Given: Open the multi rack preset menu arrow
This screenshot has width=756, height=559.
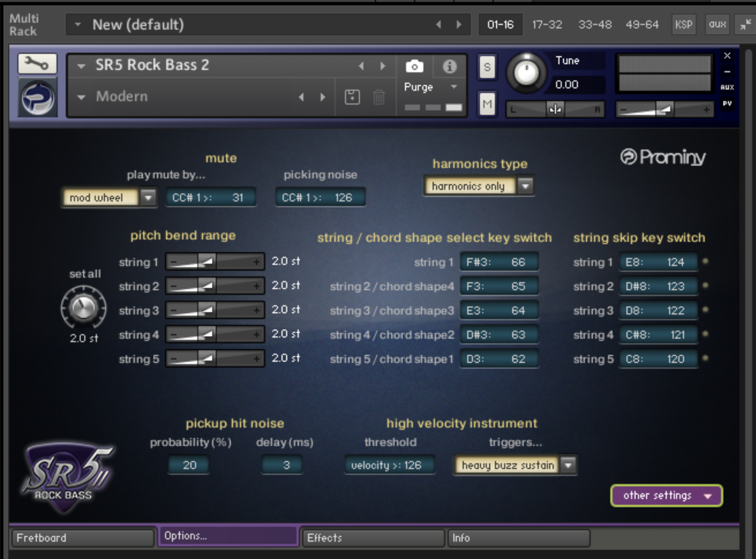Looking at the screenshot, I should click(x=78, y=24).
